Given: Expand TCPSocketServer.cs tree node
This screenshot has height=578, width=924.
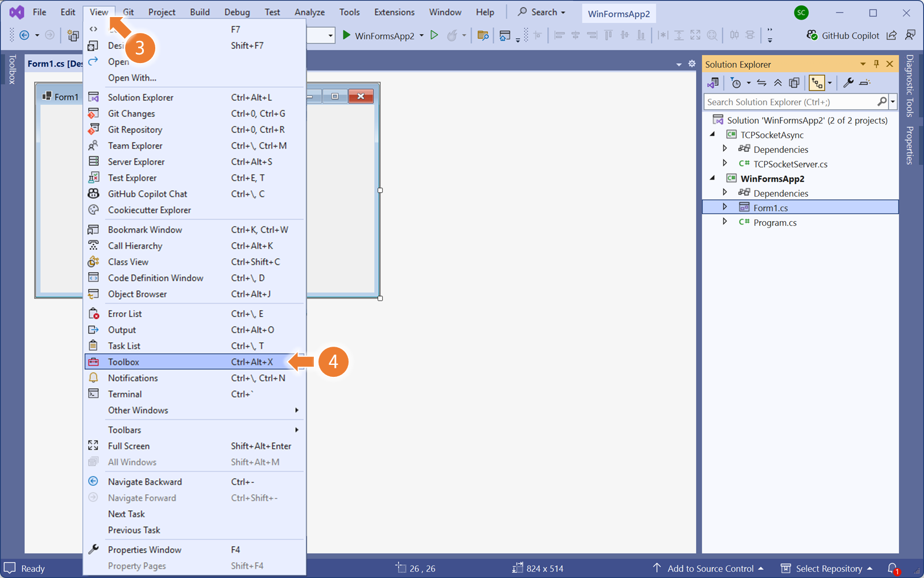Looking at the screenshot, I should [725, 164].
